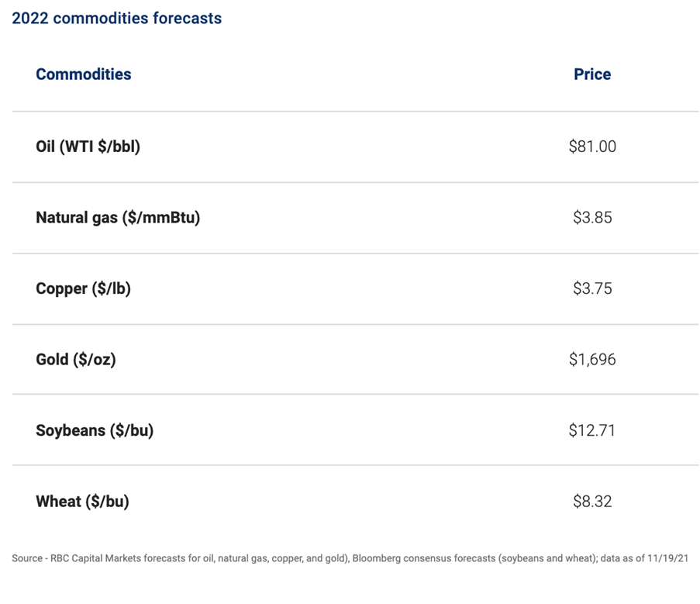This screenshot has width=700, height=604.
Task: Select the Soybeans ($/bu) row label
Action: 95,430
